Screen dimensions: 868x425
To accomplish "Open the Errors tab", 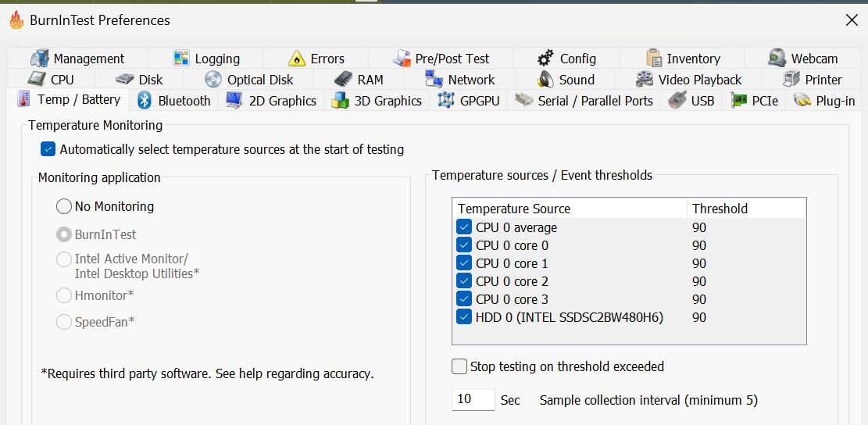I will [316, 58].
